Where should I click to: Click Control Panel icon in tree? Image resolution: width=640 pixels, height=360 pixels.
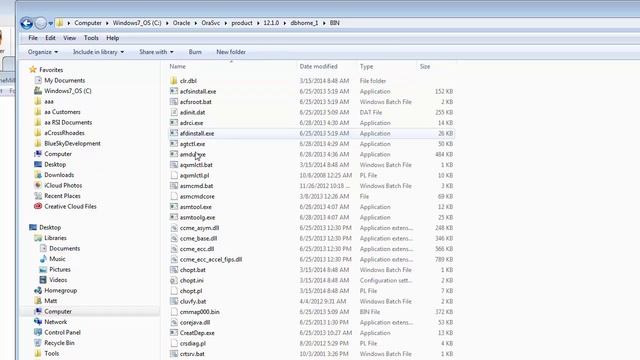(x=38, y=332)
